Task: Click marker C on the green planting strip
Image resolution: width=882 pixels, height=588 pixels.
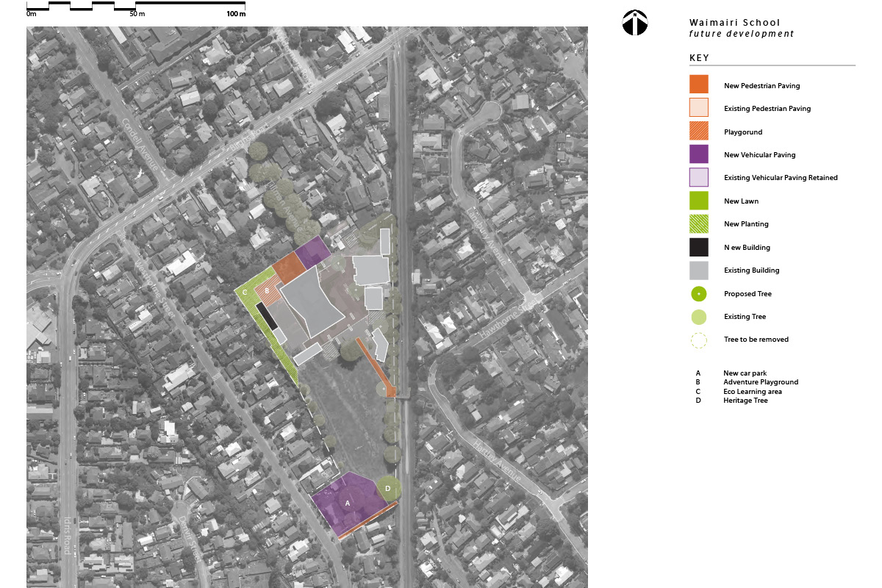Action: pyautogui.click(x=244, y=293)
